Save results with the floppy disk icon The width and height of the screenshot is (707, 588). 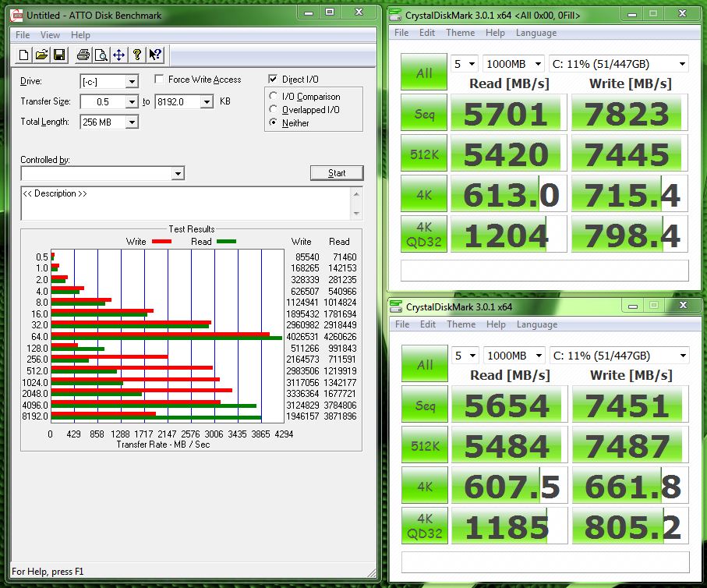pos(59,55)
